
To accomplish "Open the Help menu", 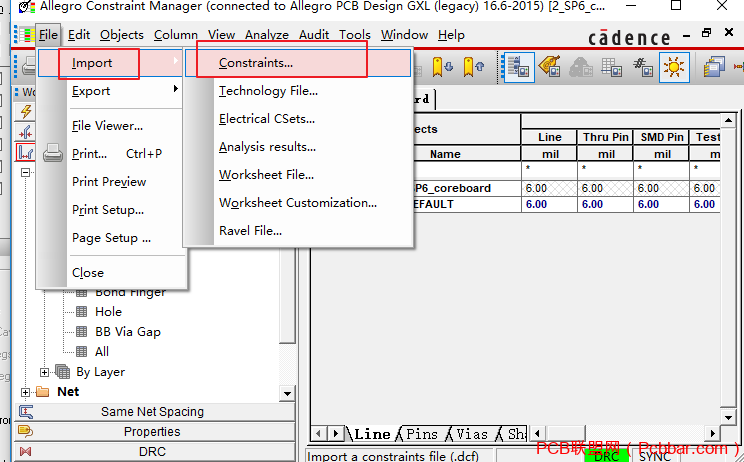I will [x=451, y=35].
